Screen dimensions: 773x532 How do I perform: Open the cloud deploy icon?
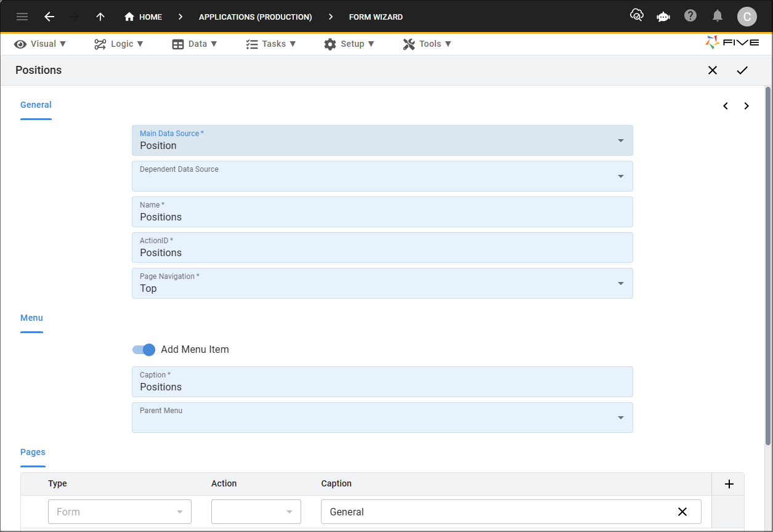click(x=637, y=15)
